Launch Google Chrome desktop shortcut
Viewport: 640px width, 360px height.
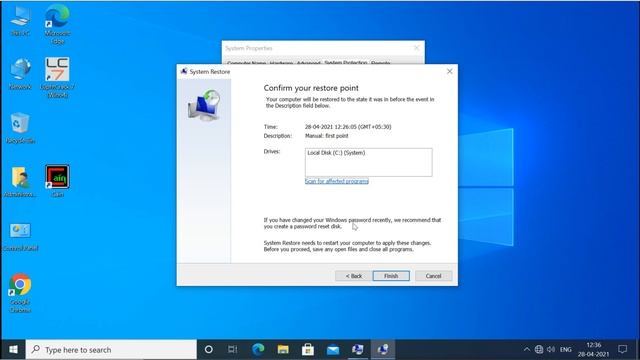20,293
